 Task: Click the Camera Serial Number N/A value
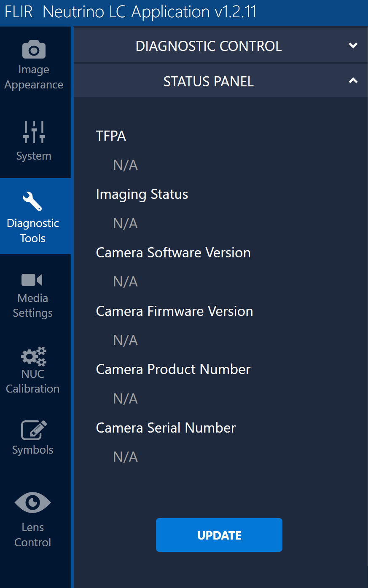click(x=125, y=457)
